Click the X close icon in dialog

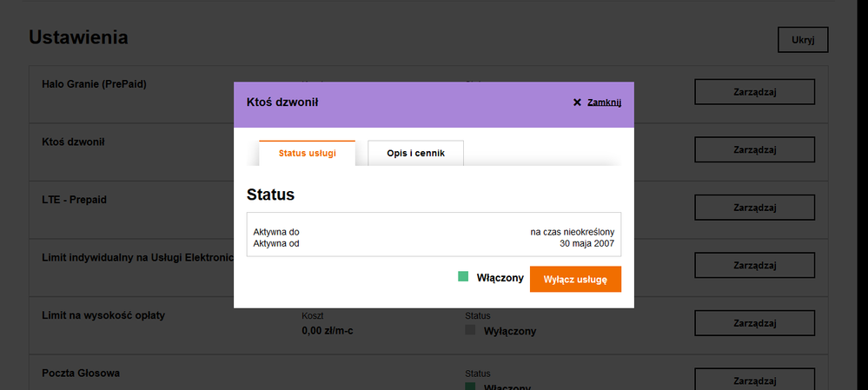pos(577,102)
